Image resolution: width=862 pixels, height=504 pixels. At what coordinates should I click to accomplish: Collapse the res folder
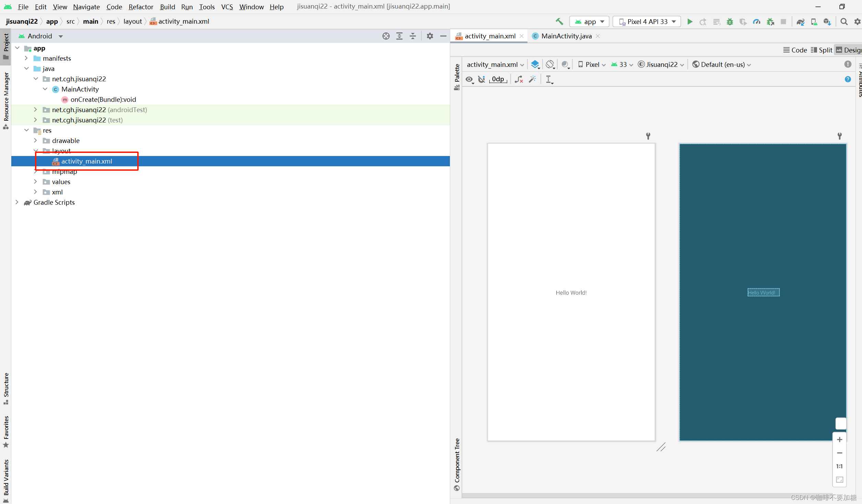pos(26,130)
